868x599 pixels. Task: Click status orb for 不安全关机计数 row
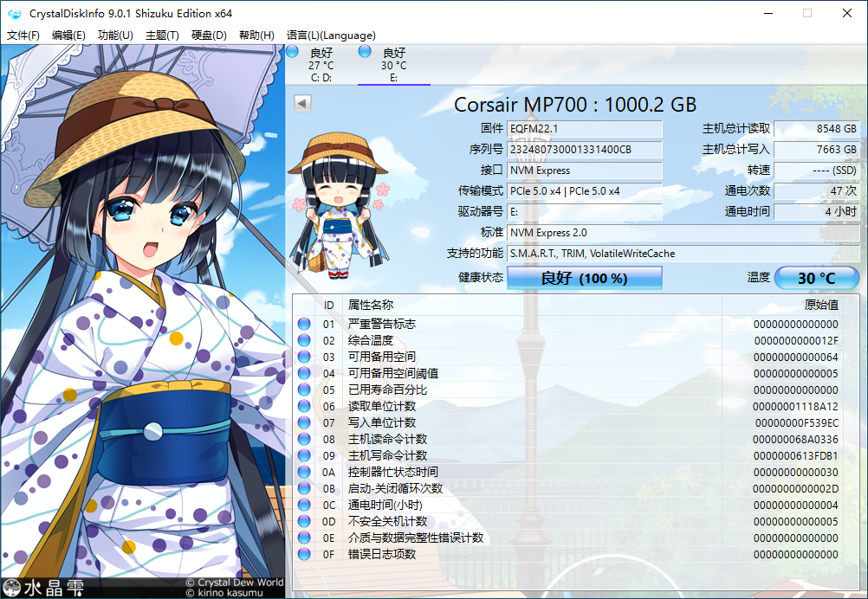pyautogui.click(x=304, y=521)
